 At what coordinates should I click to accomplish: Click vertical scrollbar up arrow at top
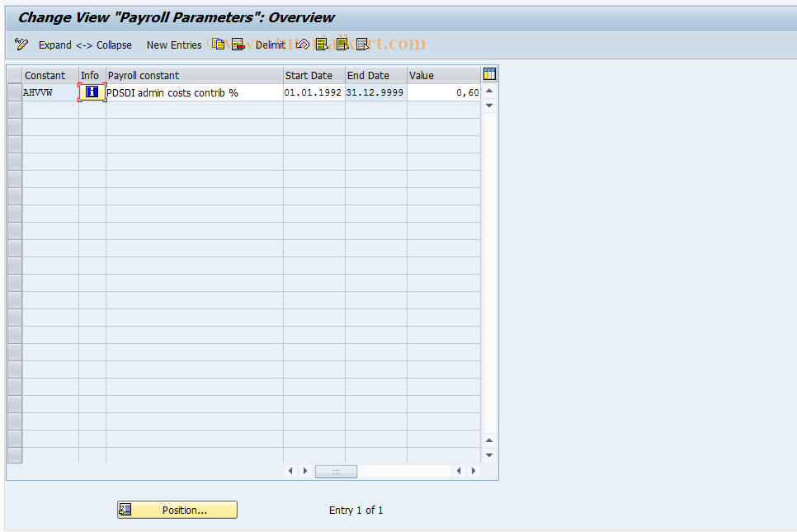[x=489, y=91]
